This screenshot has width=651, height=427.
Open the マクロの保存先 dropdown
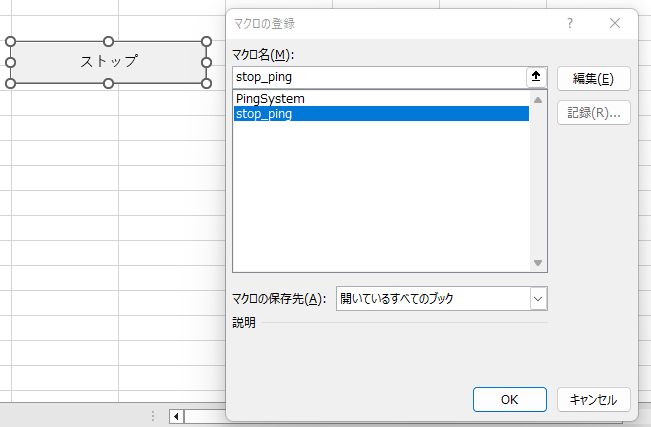538,298
